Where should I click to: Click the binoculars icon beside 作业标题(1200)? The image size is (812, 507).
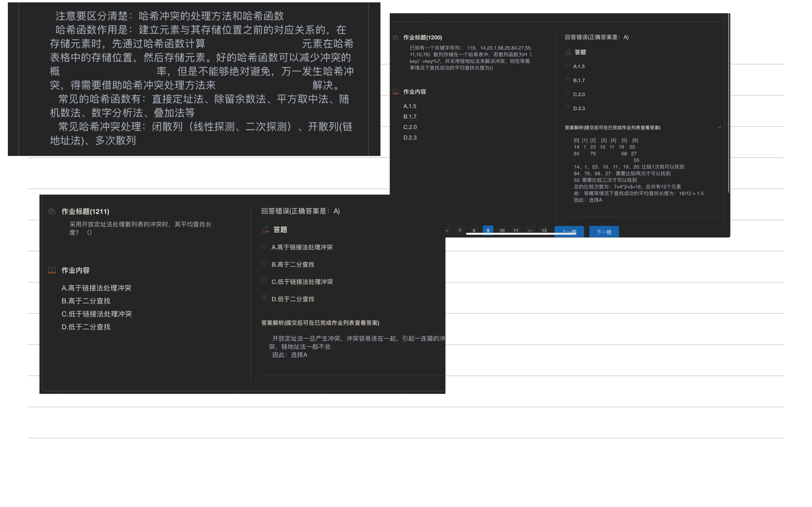pyautogui.click(x=396, y=37)
